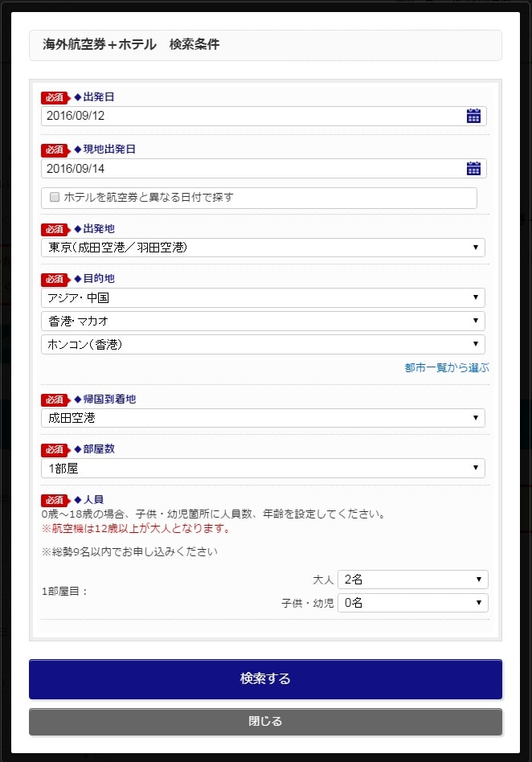Viewport: 532px width, 762px height.
Task: Click the 必須 badge beside 出発日
Action: click(56, 97)
